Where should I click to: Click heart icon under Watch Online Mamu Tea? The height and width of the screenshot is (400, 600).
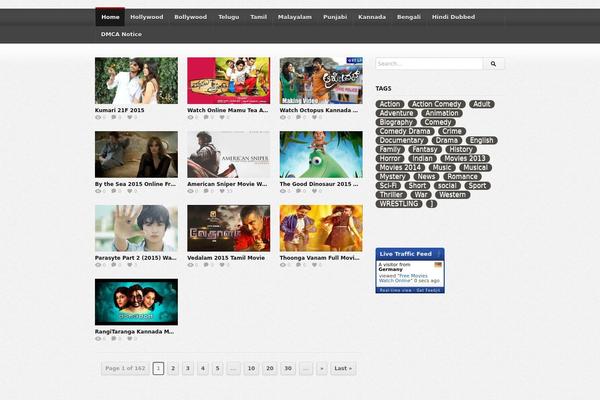pyautogui.click(x=222, y=118)
